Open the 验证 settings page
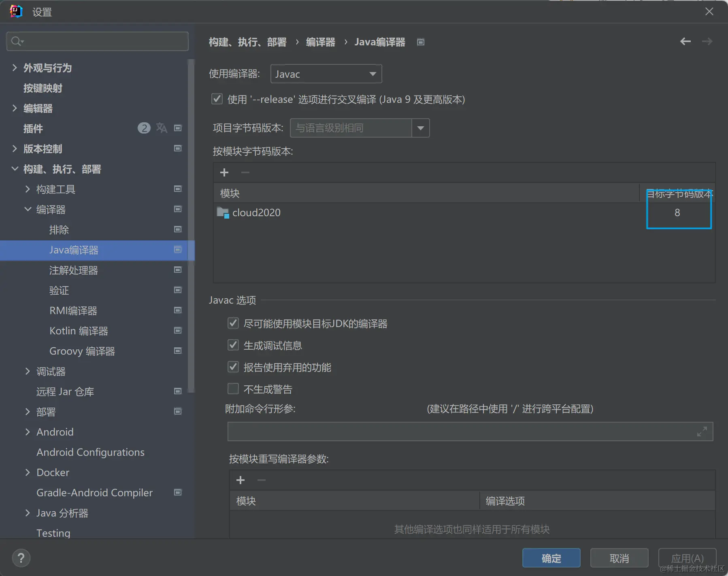 click(x=59, y=291)
